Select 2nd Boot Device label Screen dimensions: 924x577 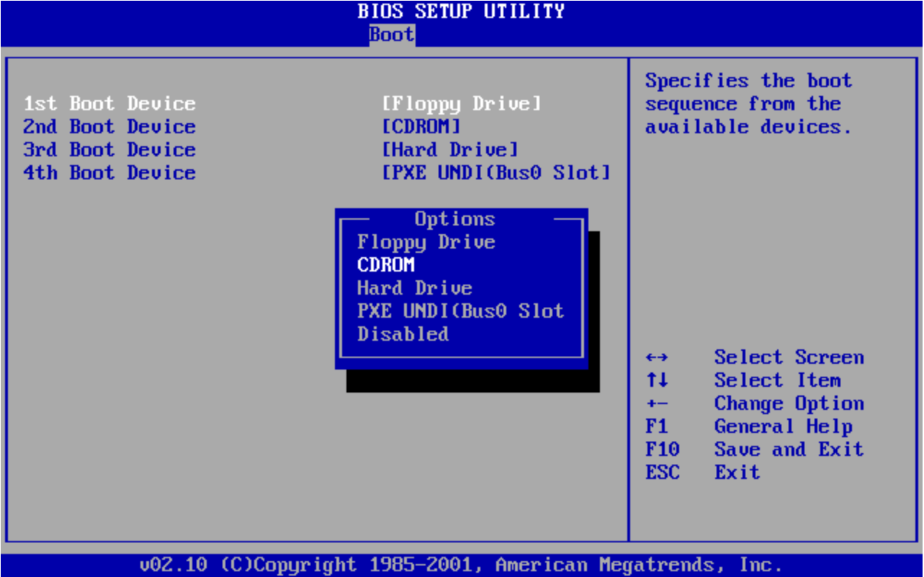[109, 127]
